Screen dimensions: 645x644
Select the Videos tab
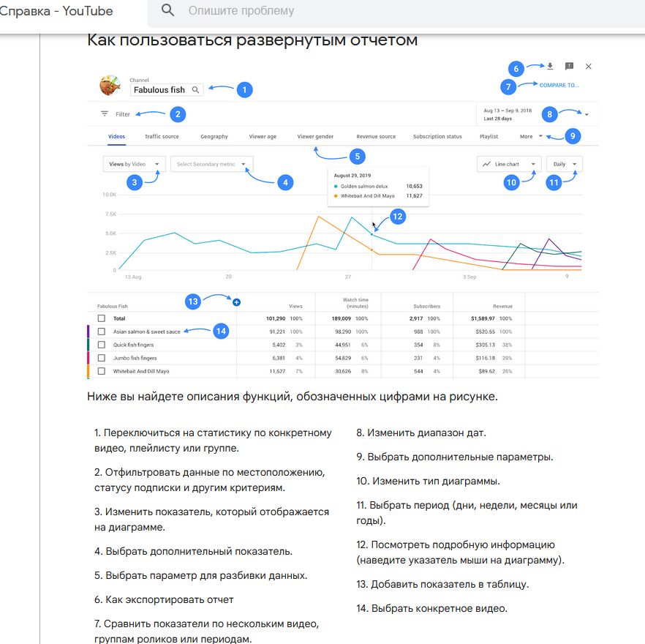(x=116, y=136)
